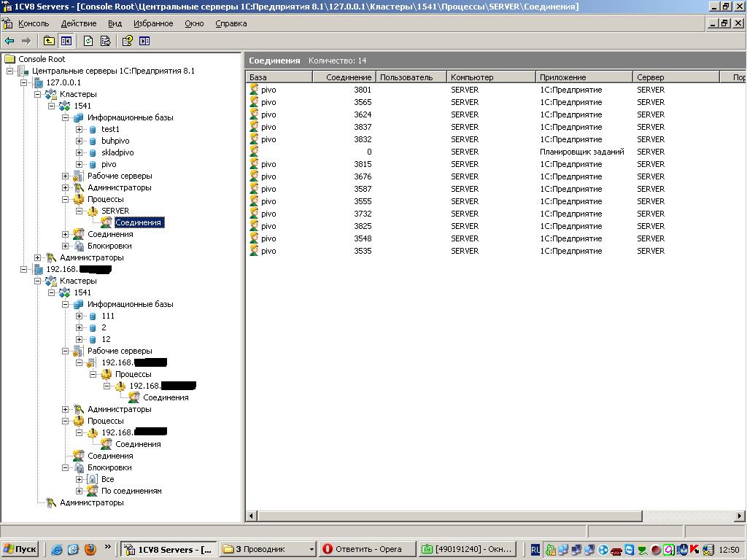
Task: Click the Back arrow toolbar icon
Action: pyautogui.click(x=9, y=41)
